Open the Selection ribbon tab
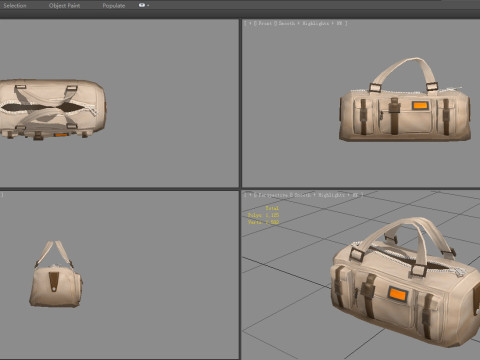The width and height of the screenshot is (480, 360). pos(15,6)
